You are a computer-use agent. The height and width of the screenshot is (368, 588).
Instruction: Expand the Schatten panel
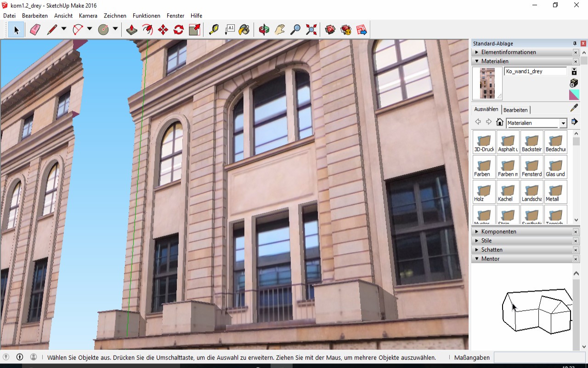(x=492, y=250)
